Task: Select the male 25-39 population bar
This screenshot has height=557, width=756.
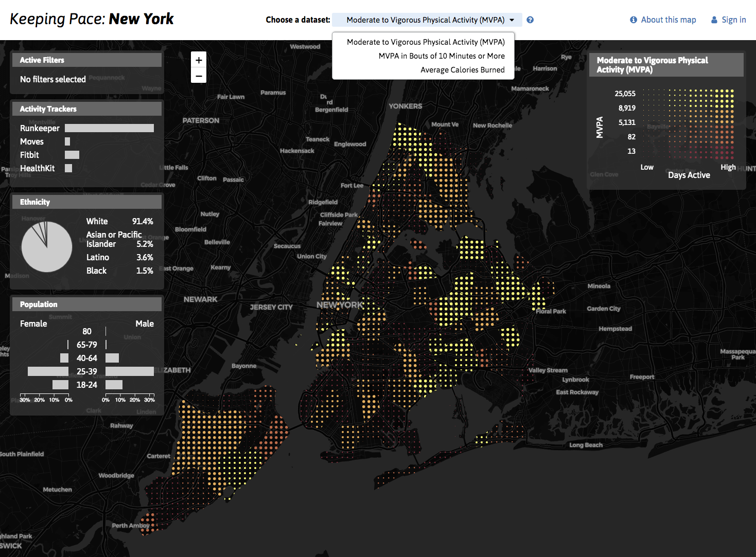Action: [129, 371]
